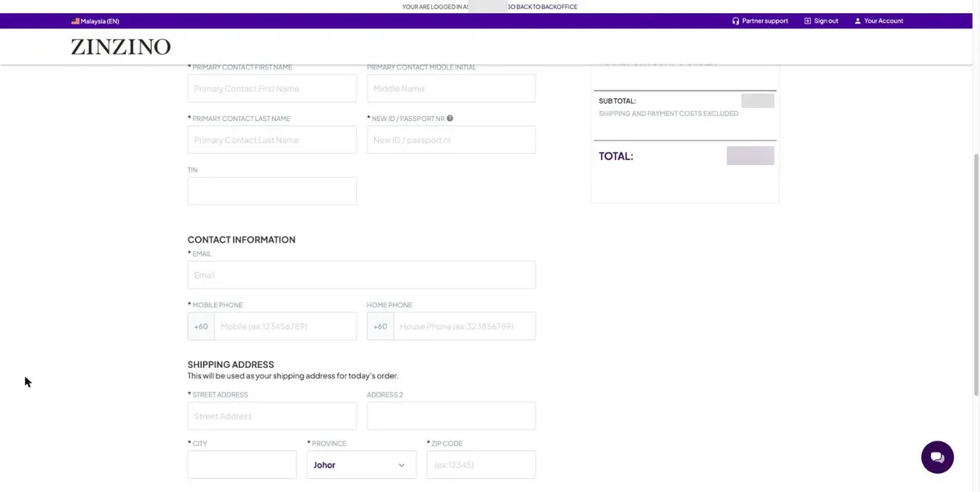This screenshot has height=492, width=980.
Task: Click the Malaysia flag icon
Action: 75,21
